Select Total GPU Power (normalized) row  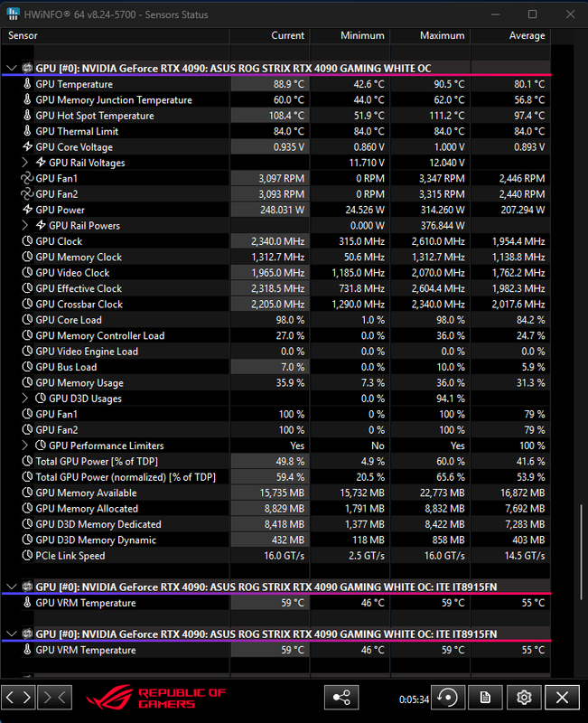point(275,477)
